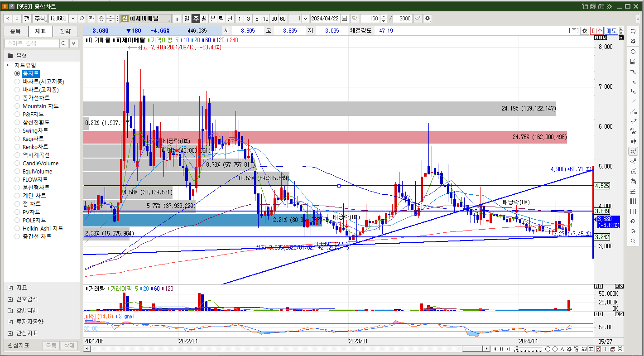Click the zoom-in plus icon in the bottom toolbar
644x356 pixels.
pyautogui.click(x=555, y=349)
